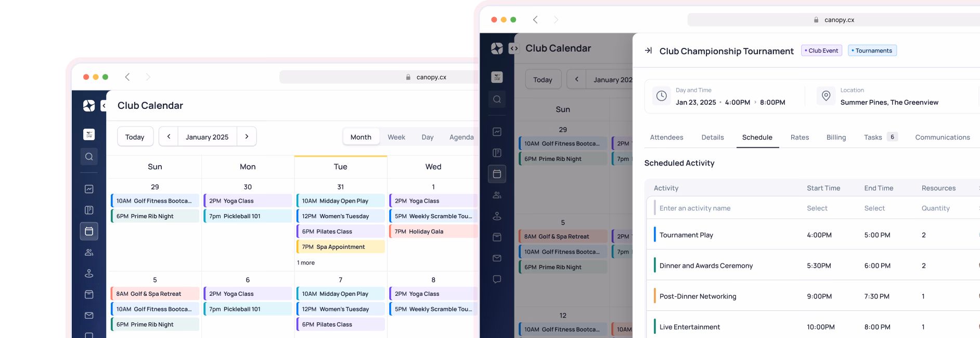980x338 pixels.
Task: Click the address bar in left browser window
Action: 380,77
